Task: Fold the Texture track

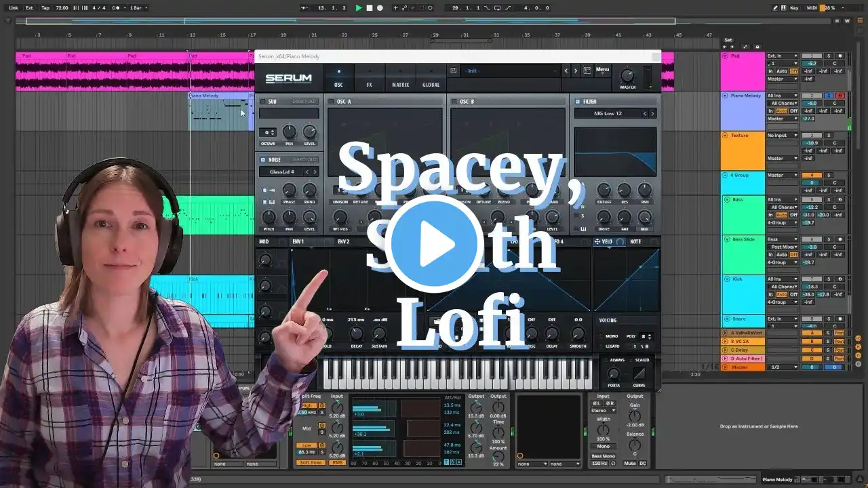Action: tap(726, 135)
